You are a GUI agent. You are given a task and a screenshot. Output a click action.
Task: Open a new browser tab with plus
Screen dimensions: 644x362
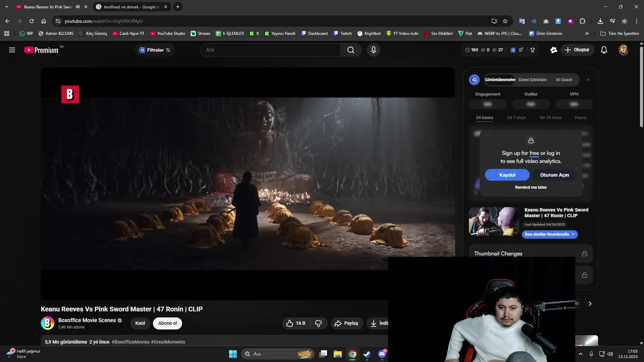click(x=178, y=7)
